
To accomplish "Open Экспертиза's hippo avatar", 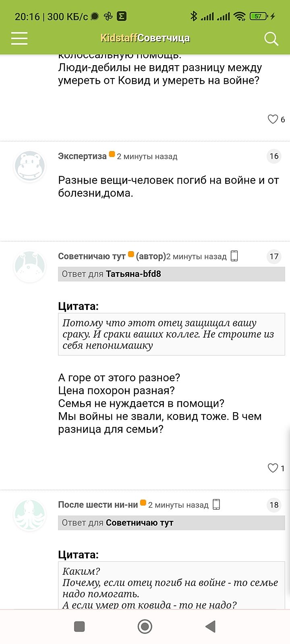I will click(29, 166).
